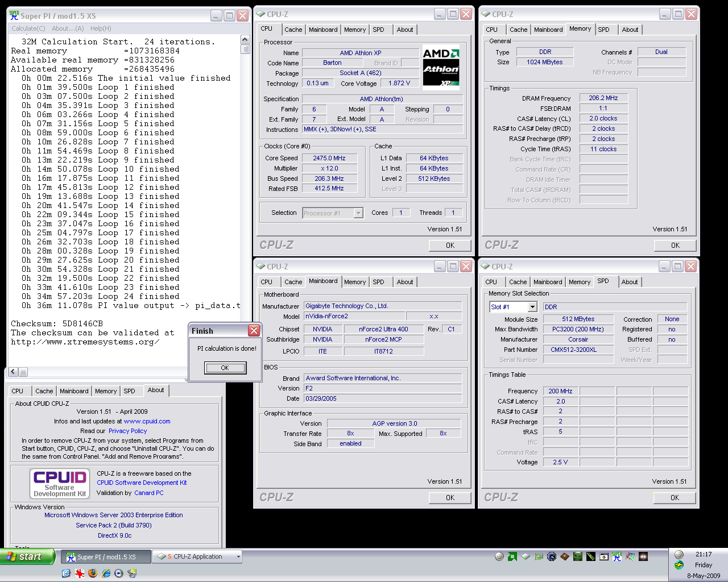Open the Processor #1 selection dropdown

click(x=358, y=213)
